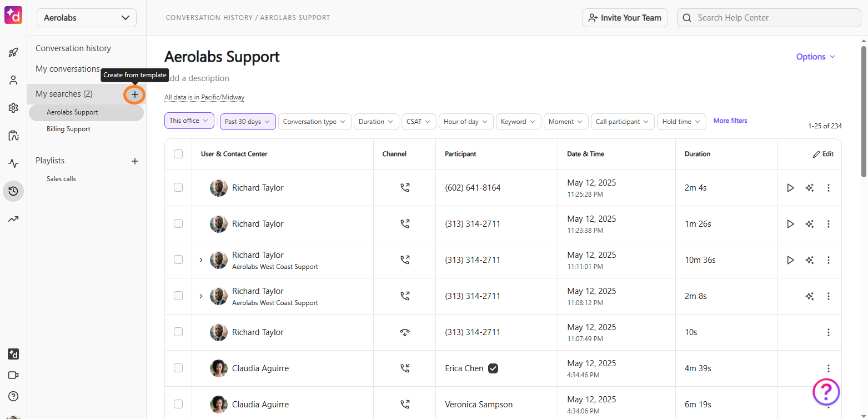Viewport: 868px width, 419px height.
Task: Click the Edit columns button in the table header
Action: pyautogui.click(x=823, y=154)
